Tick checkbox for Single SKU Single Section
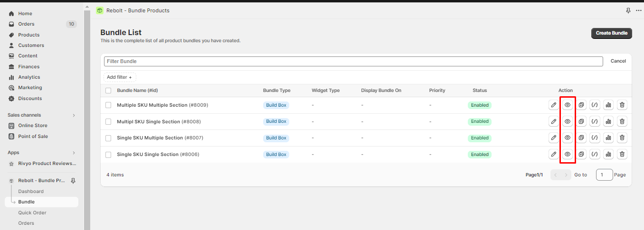Viewport: 644px width, 230px height. (x=108, y=155)
